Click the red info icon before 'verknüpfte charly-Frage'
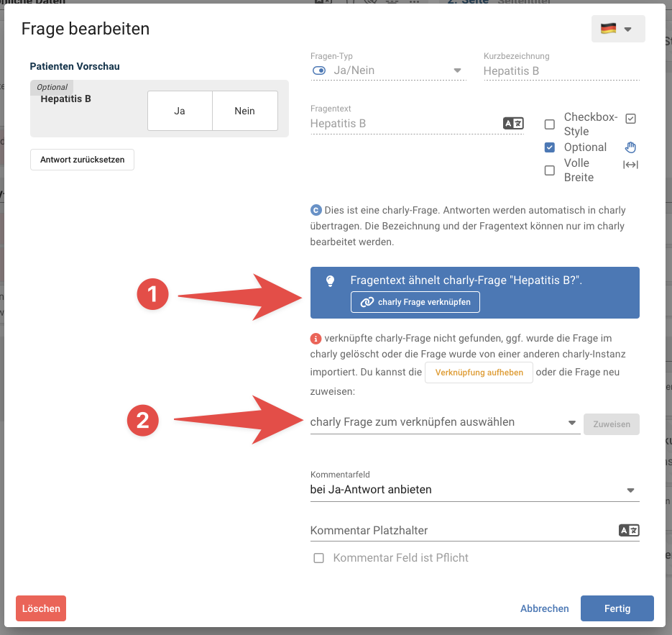The width and height of the screenshot is (672, 635). (x=316, y=339)
